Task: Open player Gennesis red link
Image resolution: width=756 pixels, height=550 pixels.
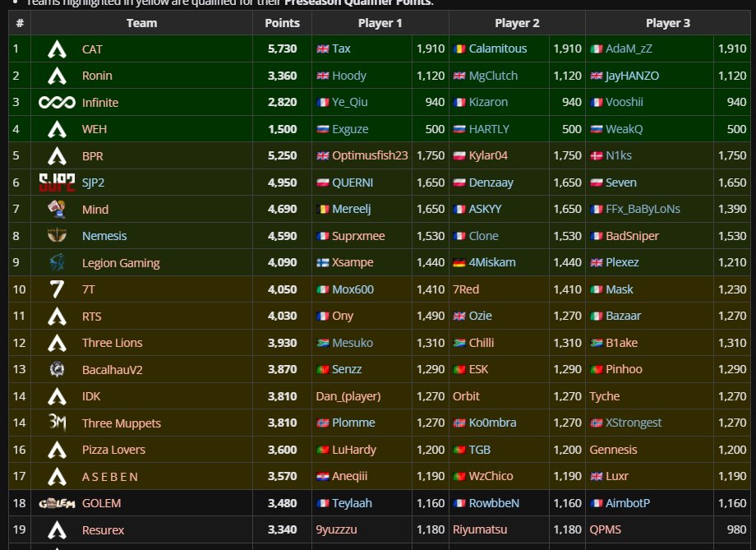Action: [613, 450]
